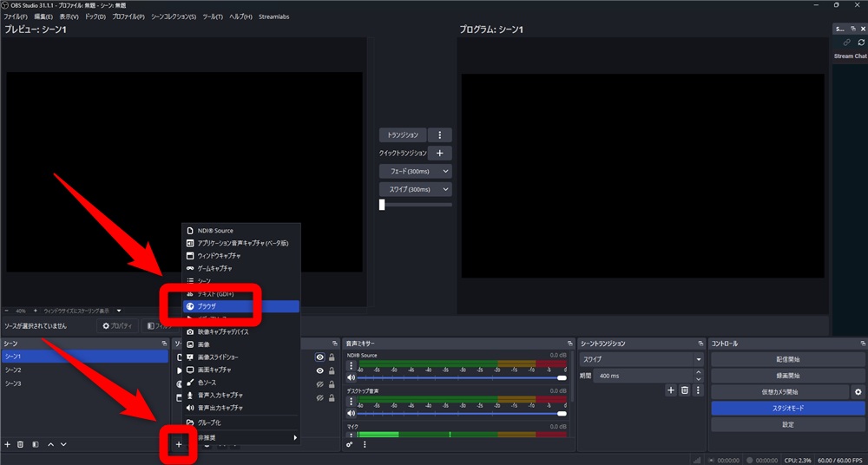Click the add source plus button
Screen dimensions: 868x465
point(178,444)
